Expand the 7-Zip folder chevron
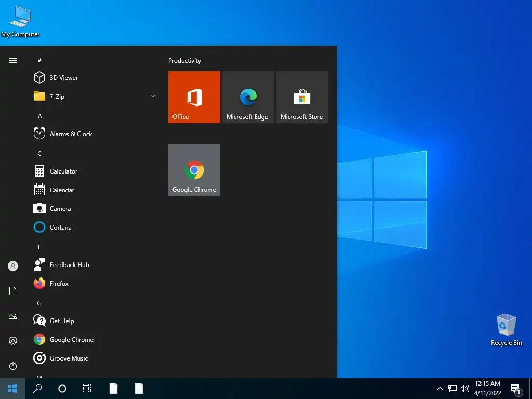 click(x=153, y=96)
